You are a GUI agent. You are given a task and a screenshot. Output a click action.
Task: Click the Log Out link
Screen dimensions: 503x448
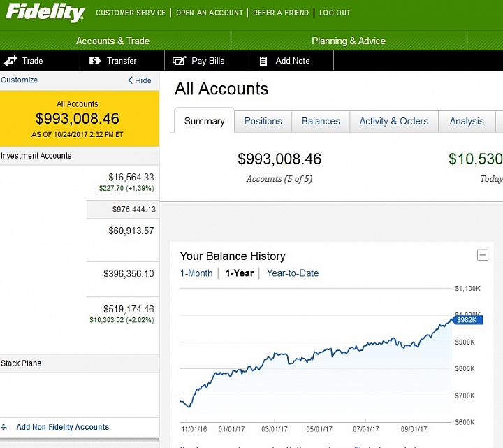335,13
